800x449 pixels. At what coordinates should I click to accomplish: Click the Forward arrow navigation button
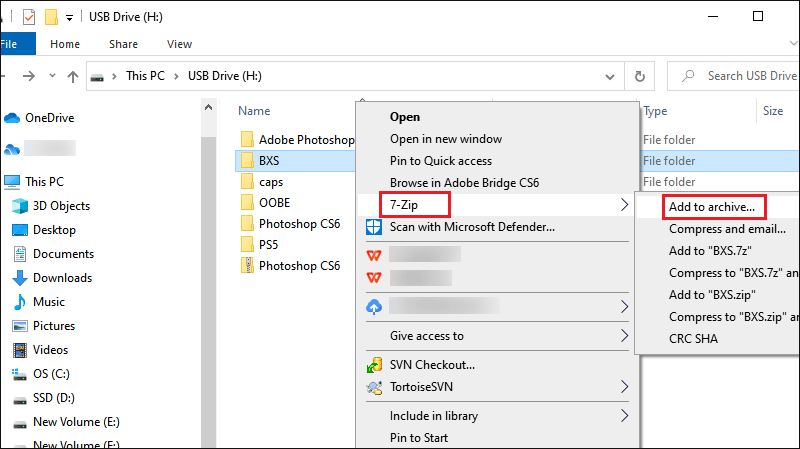click(x=29, y=76)
